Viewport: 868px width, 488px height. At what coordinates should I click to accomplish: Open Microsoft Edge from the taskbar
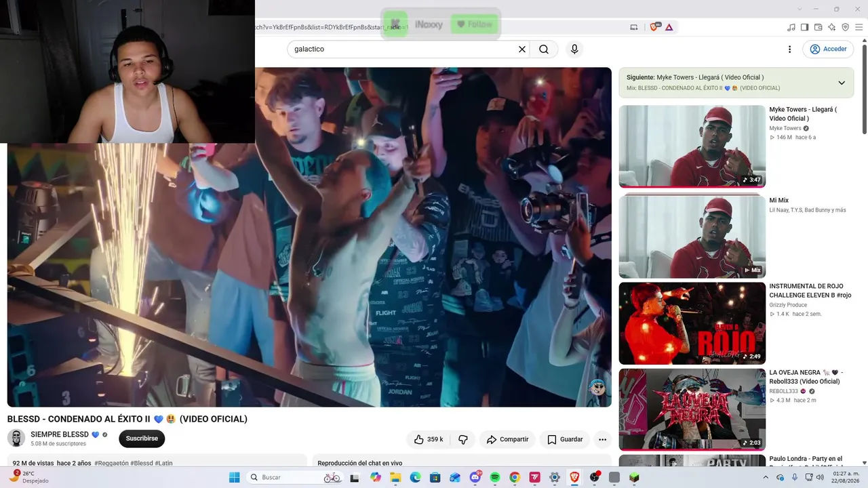point(416,477)
